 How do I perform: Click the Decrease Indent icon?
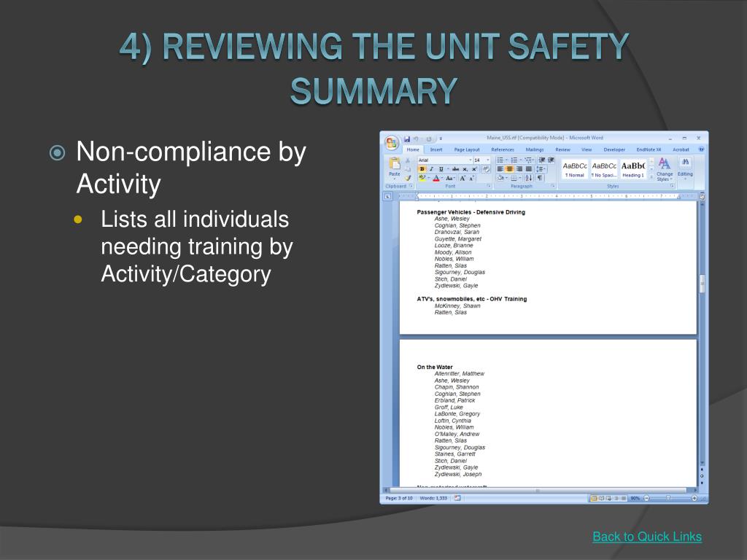pyautogui.click(x=542, y=160)
